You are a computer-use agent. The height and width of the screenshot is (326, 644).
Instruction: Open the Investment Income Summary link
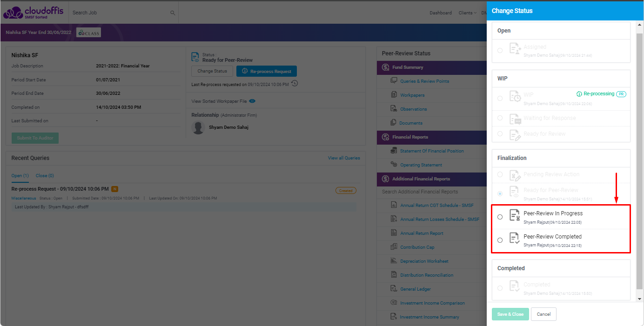pos(429,317)
